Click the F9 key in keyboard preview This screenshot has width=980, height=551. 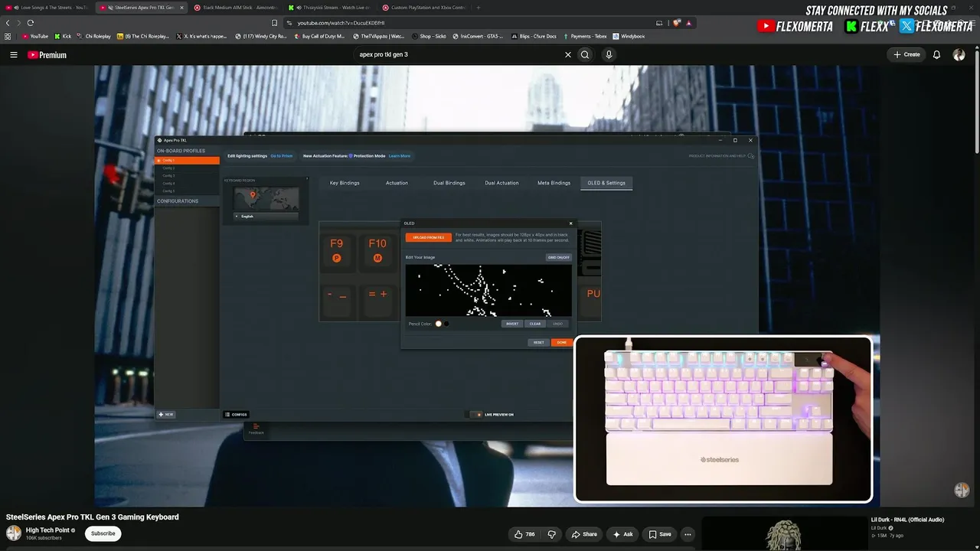[x=337, y=251]
